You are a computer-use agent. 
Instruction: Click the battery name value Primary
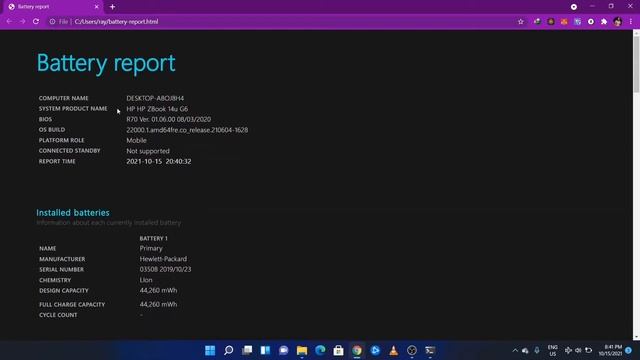coord(151,248)
